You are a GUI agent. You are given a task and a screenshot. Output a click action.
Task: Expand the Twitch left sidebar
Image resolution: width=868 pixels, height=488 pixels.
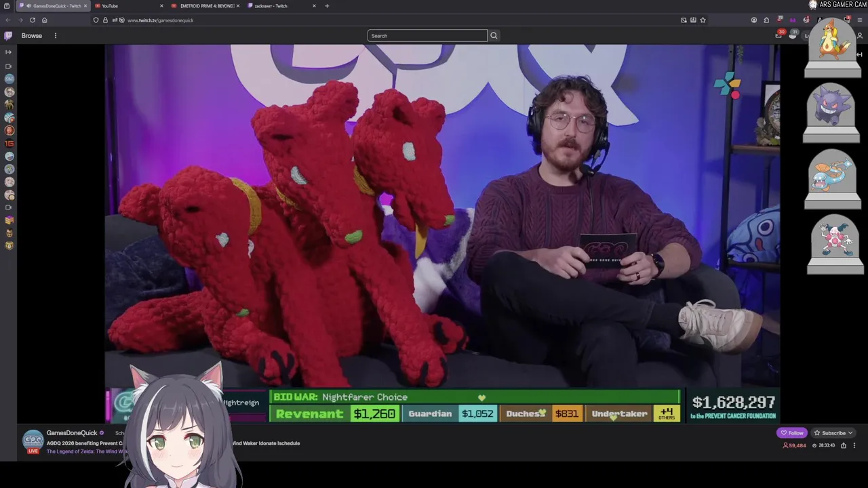pos(8,52)
